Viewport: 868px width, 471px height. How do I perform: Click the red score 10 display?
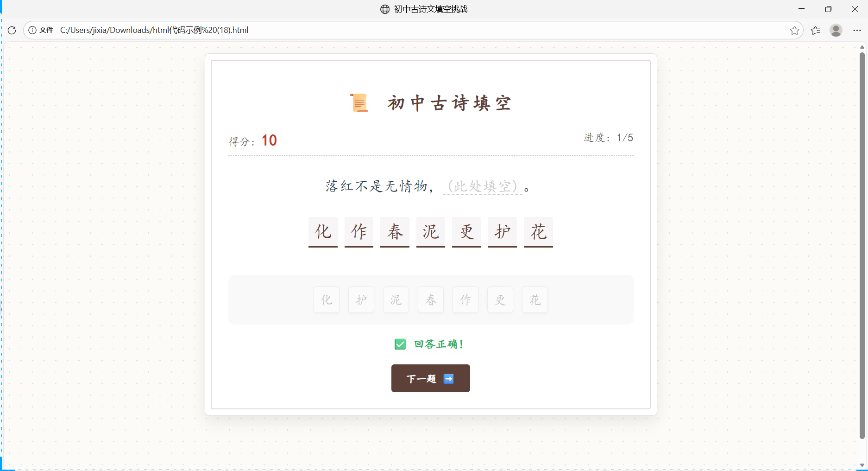(x=269, y=140)
